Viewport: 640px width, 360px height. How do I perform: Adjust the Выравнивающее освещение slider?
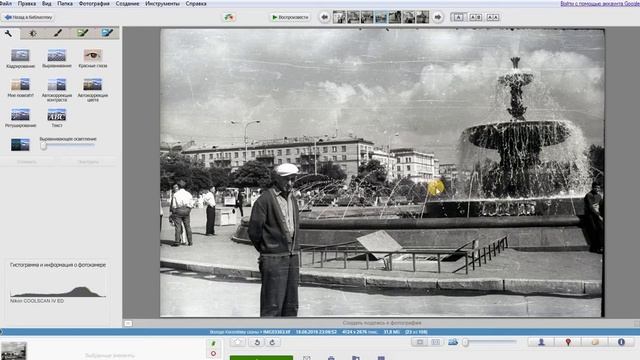click(67, 146)
